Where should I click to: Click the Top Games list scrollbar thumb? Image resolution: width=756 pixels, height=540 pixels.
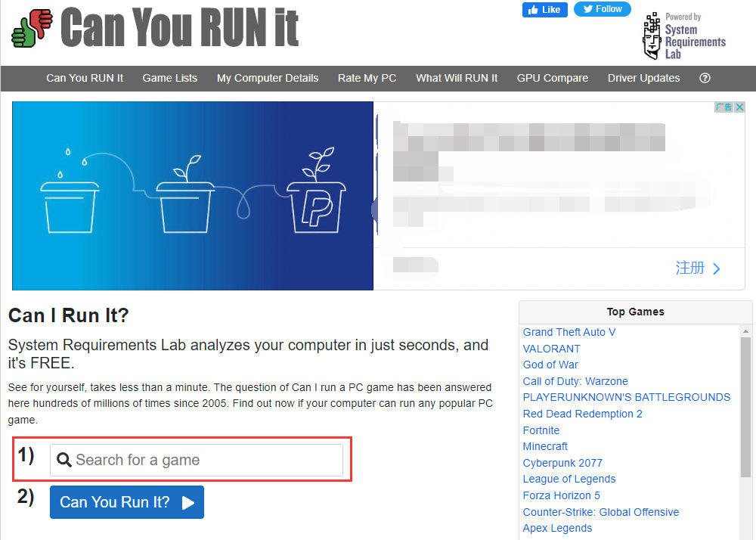(x=745, y=408)
